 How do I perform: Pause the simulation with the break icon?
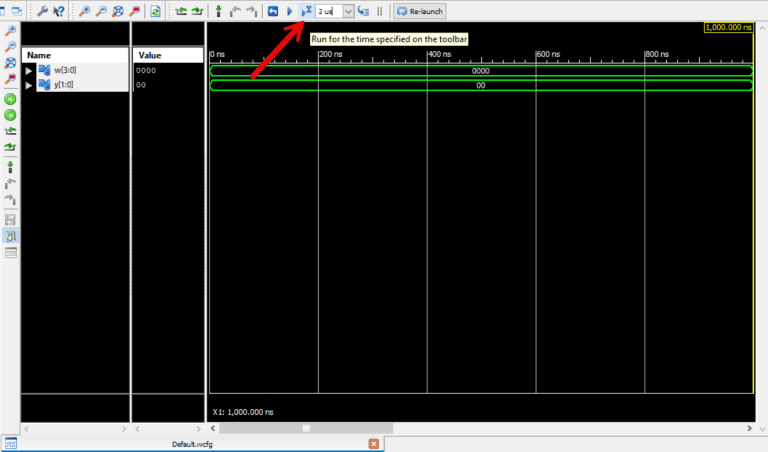point(379,11)
